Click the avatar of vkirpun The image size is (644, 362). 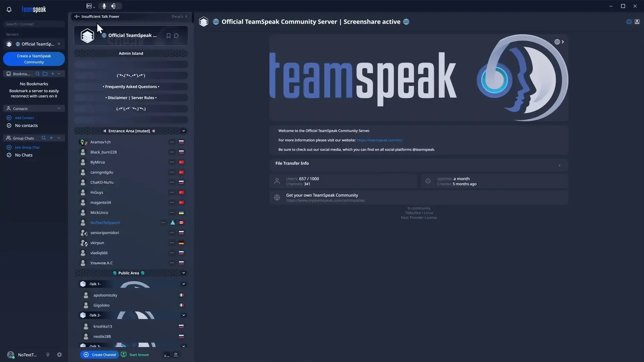[83, 243]
